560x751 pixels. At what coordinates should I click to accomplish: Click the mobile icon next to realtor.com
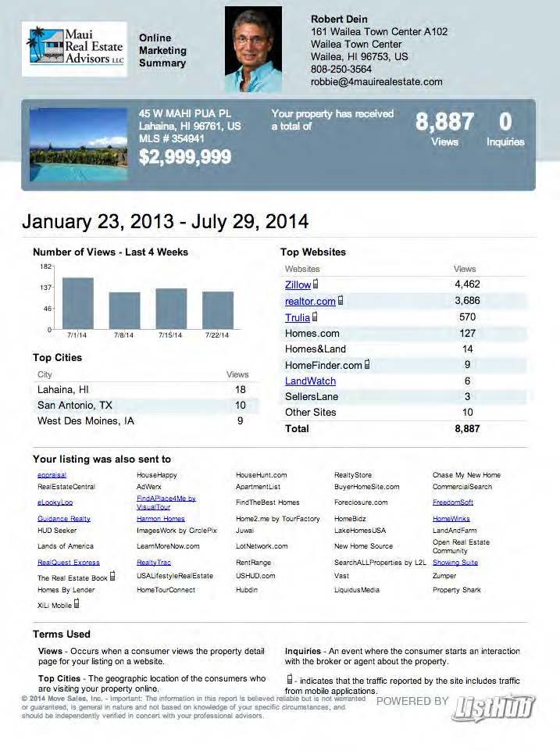341,300
